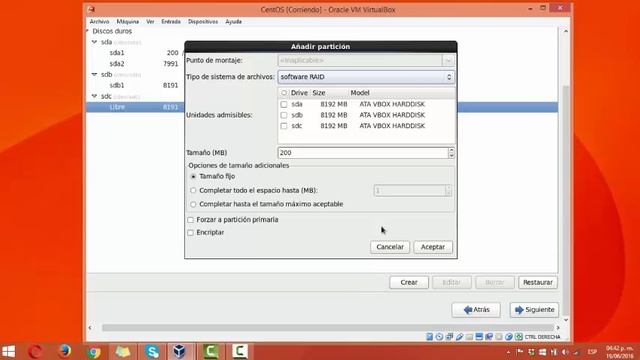
Task: Click the VirtualBox window title icon
Action: (x=91, y=9)
